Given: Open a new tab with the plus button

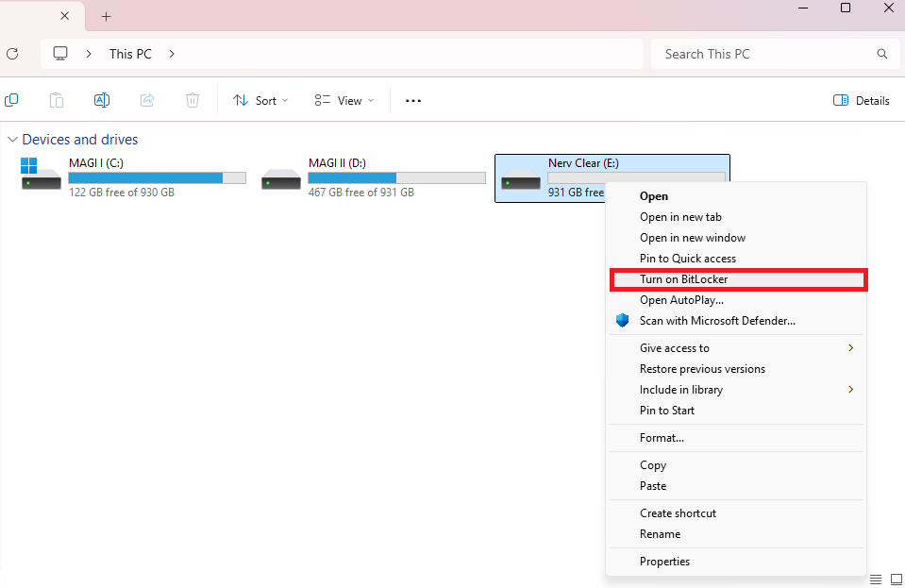Looking at the screenshot, I should (x=106, y=16).
